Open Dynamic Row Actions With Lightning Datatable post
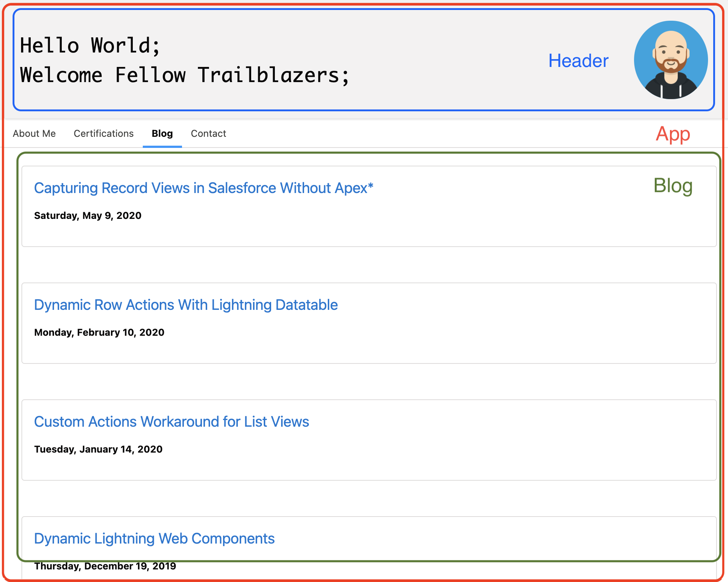 coord(186,305)
